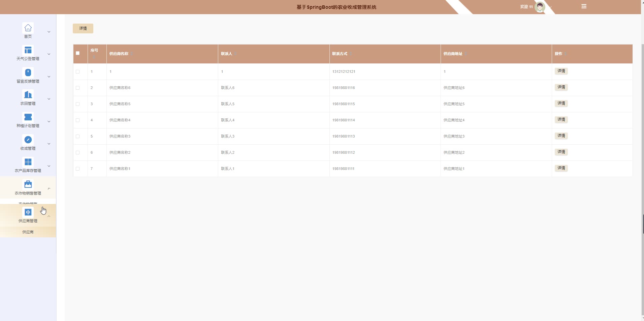
Task: Open 详情 for 供应商名称4 row
Action: [x=561, y=119]
